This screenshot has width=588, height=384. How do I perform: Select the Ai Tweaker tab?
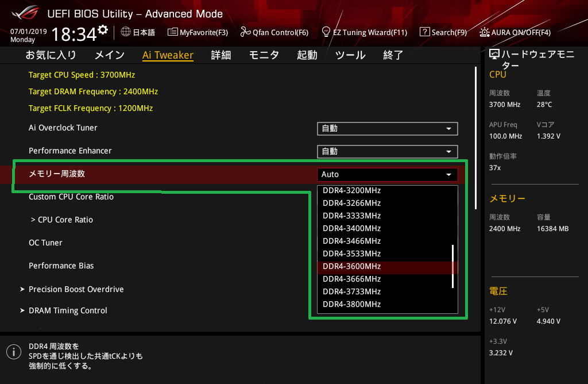coord(168,55)
